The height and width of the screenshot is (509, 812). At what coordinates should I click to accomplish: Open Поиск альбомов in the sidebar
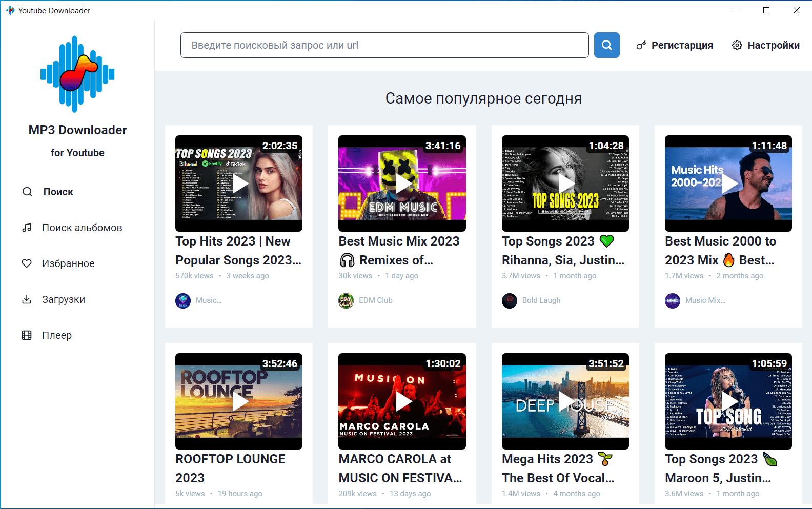coord(72,228)
